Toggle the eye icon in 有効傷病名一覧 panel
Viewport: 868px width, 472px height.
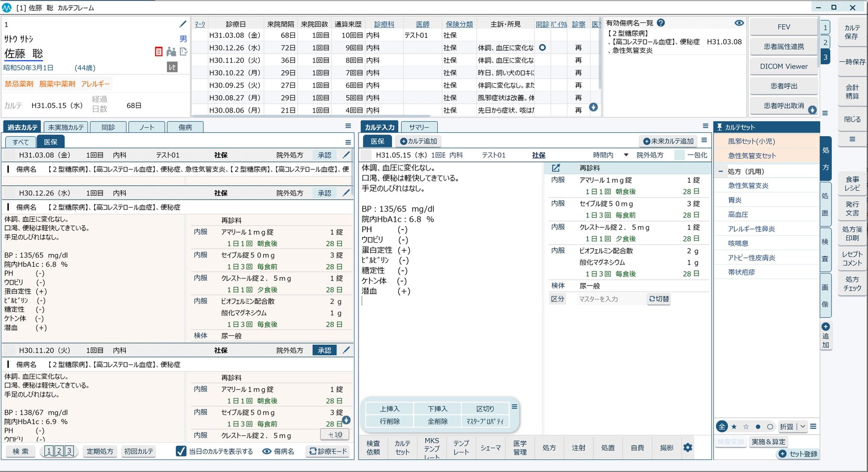[739, 23]
